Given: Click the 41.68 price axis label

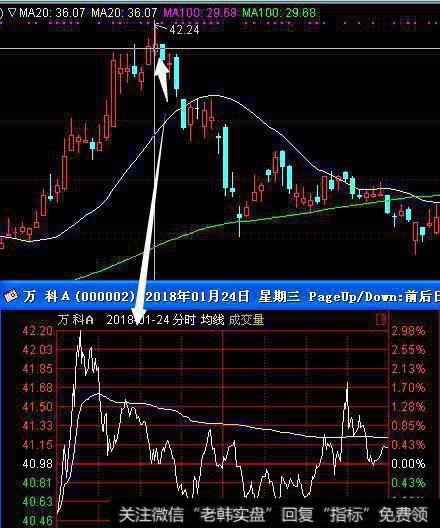Looking at the screenshot, I should tap(38, 388).
